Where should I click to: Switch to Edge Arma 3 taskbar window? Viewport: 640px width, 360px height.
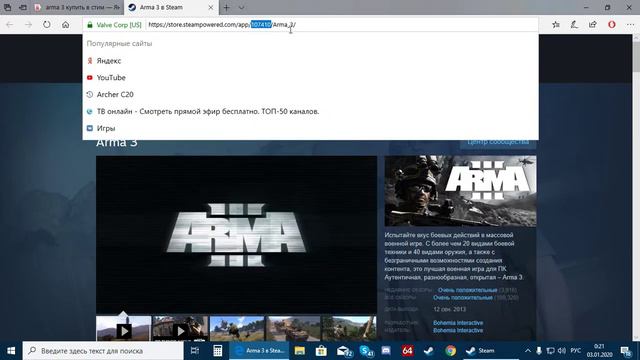tap(259, 351)
